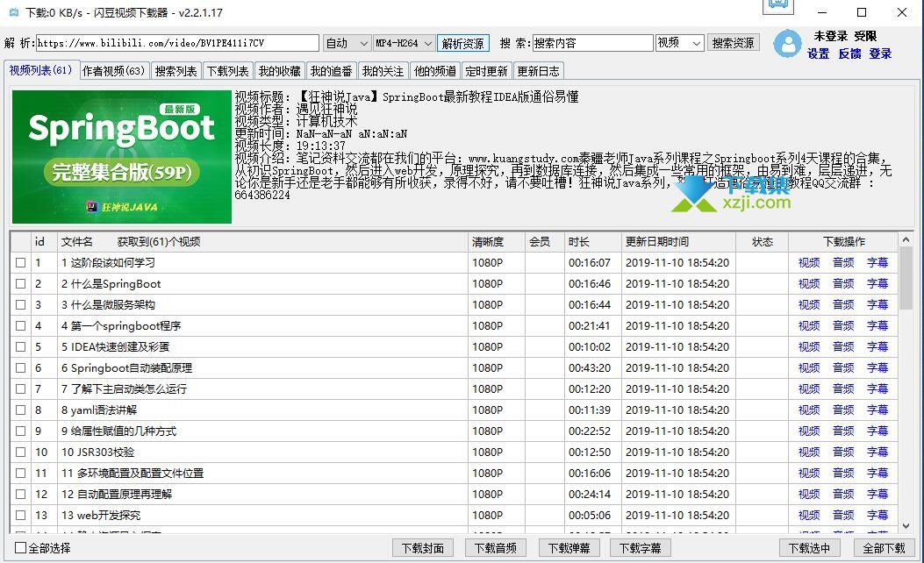
Task: Click the 登录 login link
Action: click(880, 53)
